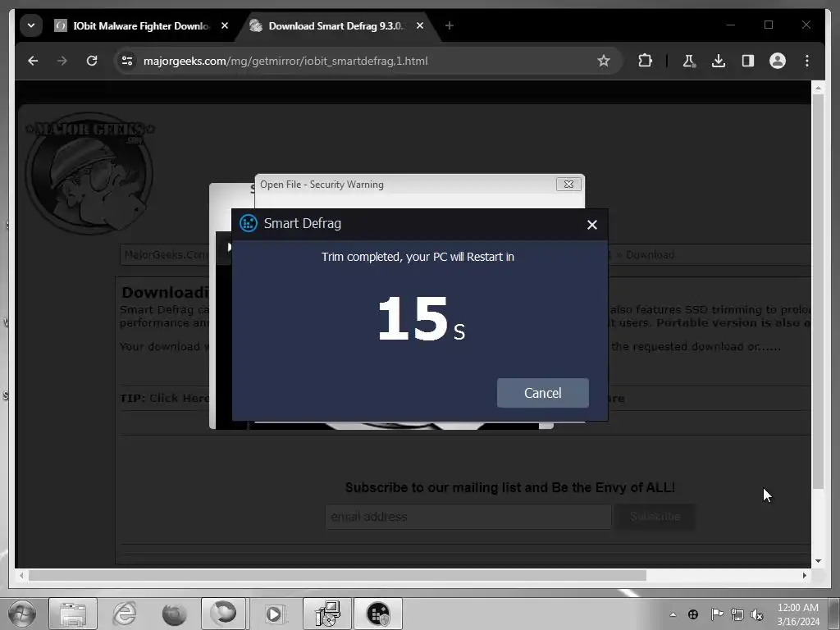The width and height of the screenshot is (840, 630).
Task: Open the Extensions puzzle icon
Action: coord(645,61)
